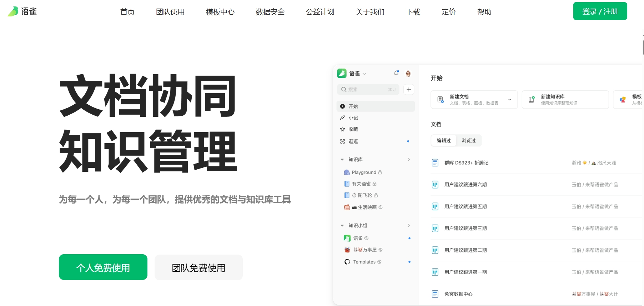Click the plus create button beside search
Image resolution: width=644 pixels, height=306 pixels.
409,89
